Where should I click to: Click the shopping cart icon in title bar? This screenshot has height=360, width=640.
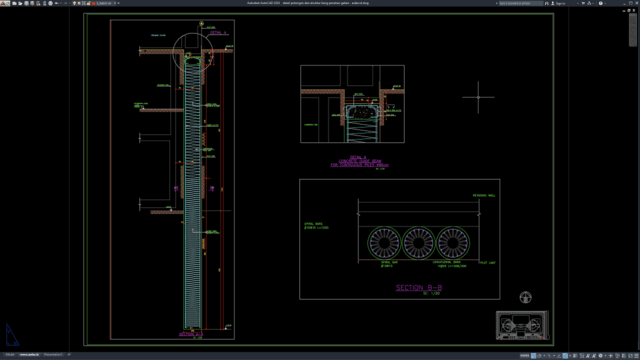583,3
